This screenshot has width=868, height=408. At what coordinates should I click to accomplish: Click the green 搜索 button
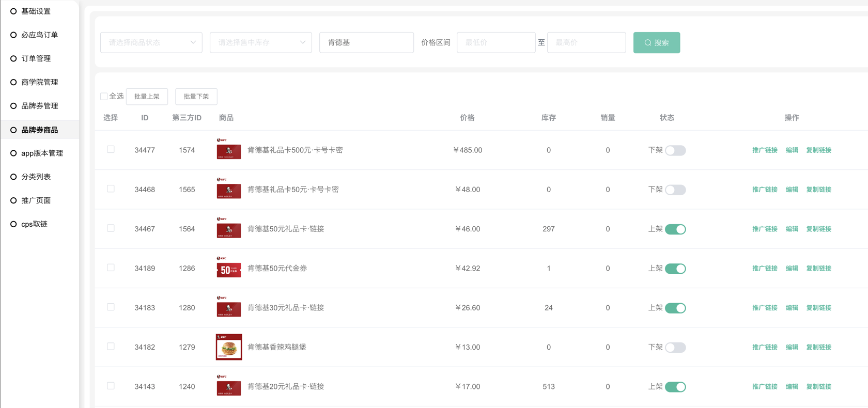point(657,42)
